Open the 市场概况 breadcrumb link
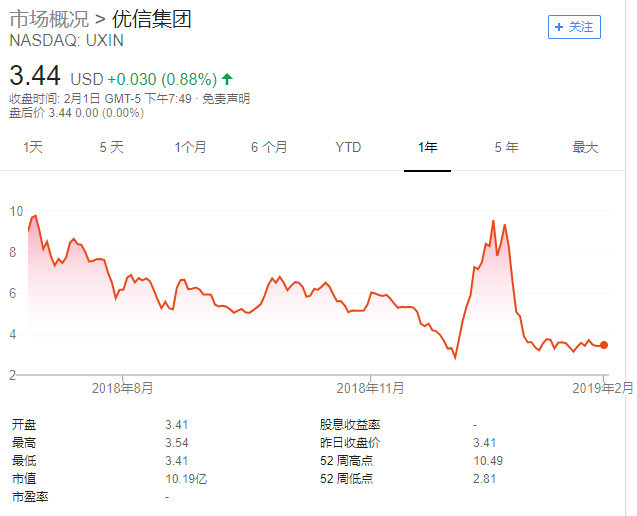This screenshot has width=637, height=516. [x=49, y=19]
